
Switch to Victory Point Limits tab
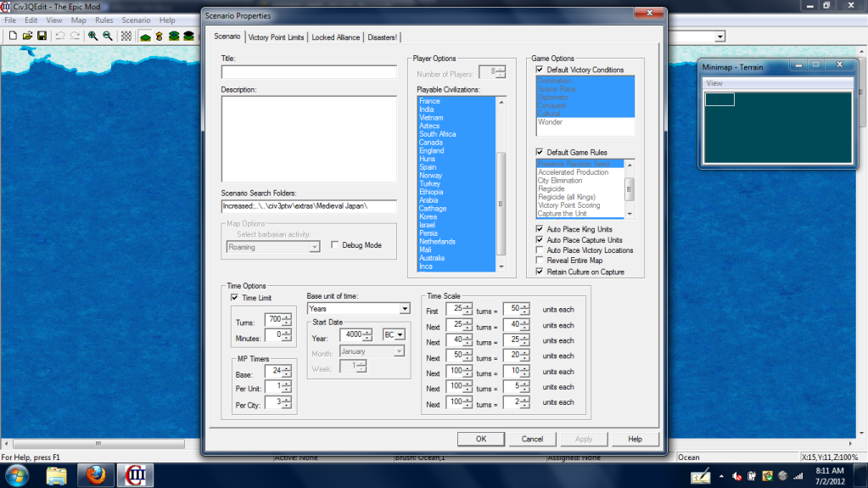(276, 37)
